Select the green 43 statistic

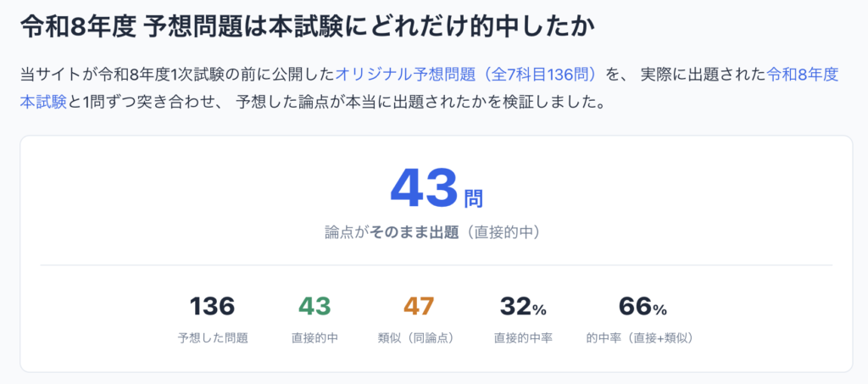[314, 307]
